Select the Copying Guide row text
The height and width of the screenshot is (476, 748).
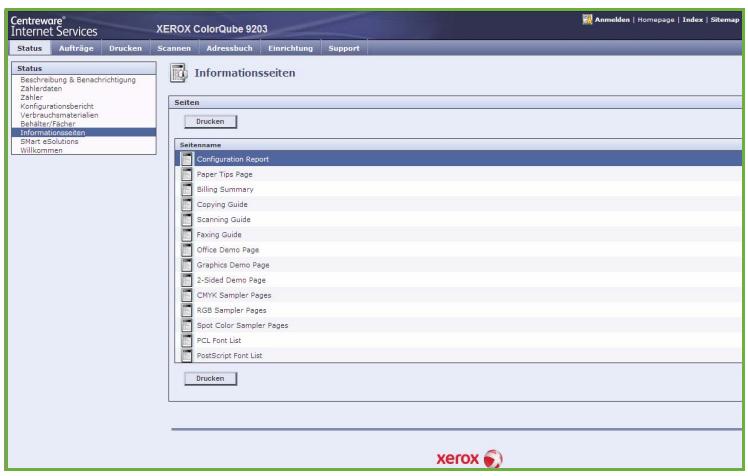pos(222,205)
